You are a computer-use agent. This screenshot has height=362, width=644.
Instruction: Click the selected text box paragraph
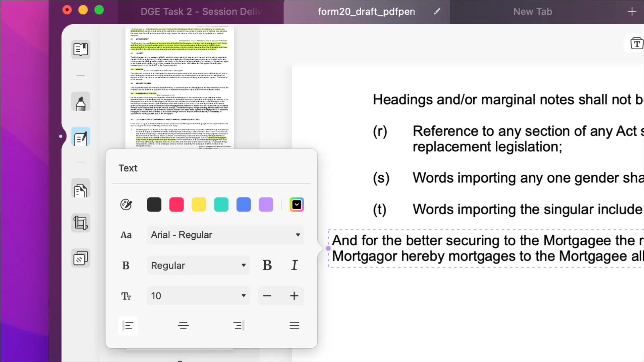[x=486, y=248]
